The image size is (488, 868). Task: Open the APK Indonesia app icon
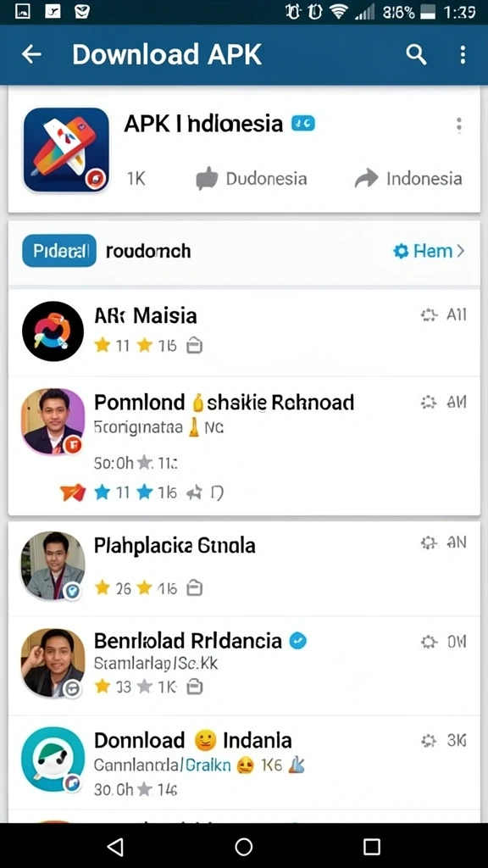[66, 149]
